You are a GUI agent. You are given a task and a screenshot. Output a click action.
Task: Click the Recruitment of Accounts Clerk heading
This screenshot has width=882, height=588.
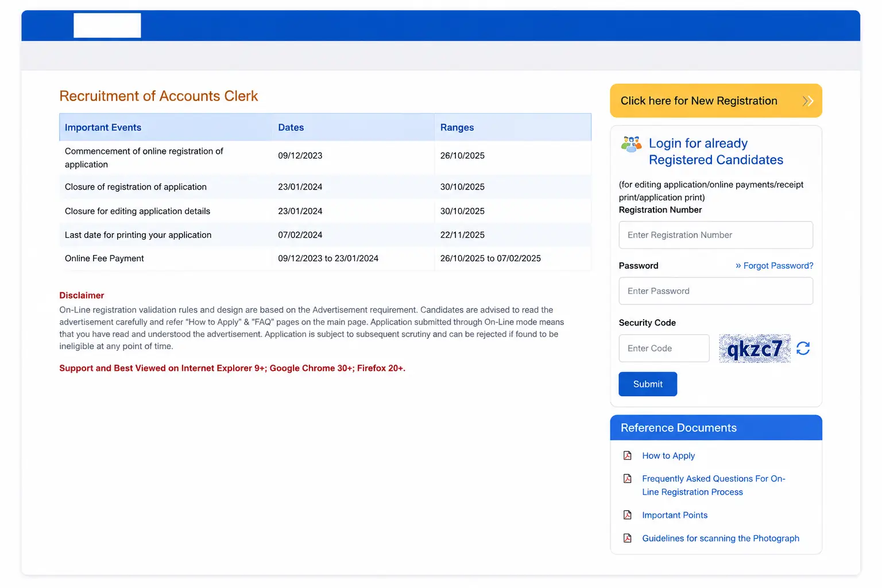158,96
